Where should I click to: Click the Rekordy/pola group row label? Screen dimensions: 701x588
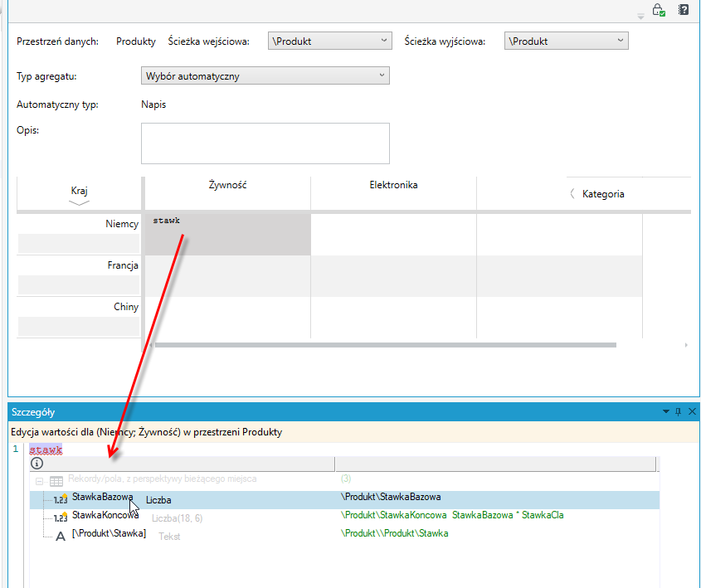coord(163,479)
